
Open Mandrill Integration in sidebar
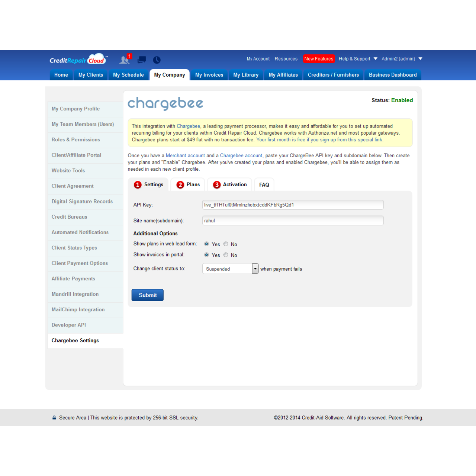[75, 294]
